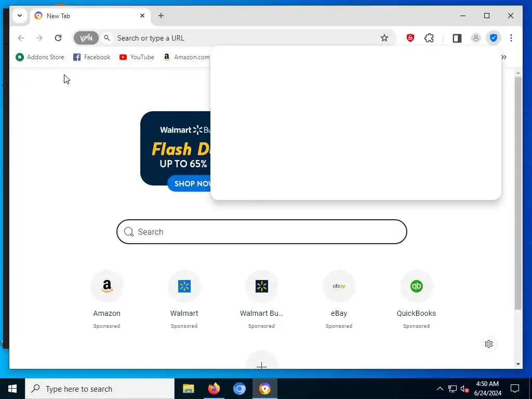This screenshot has height=399, width=532.
Task: Open the profile avatar menu
Action: point(476,38)
